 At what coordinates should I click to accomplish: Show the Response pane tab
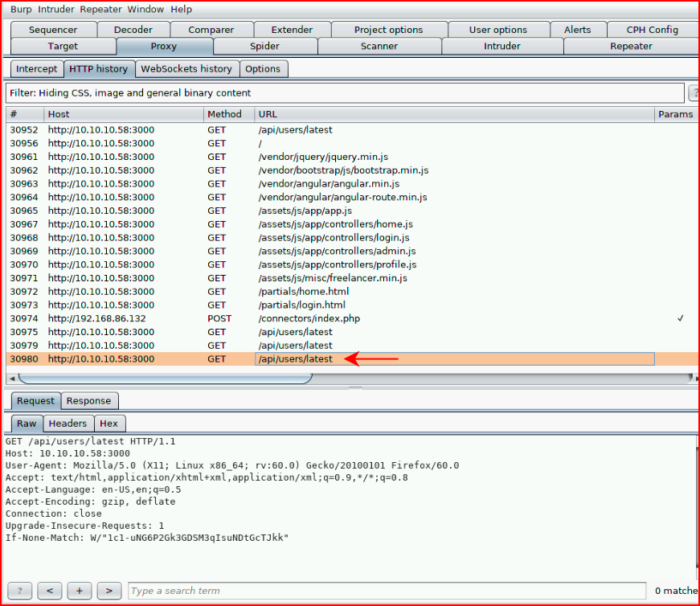click(x=89, y=401)
